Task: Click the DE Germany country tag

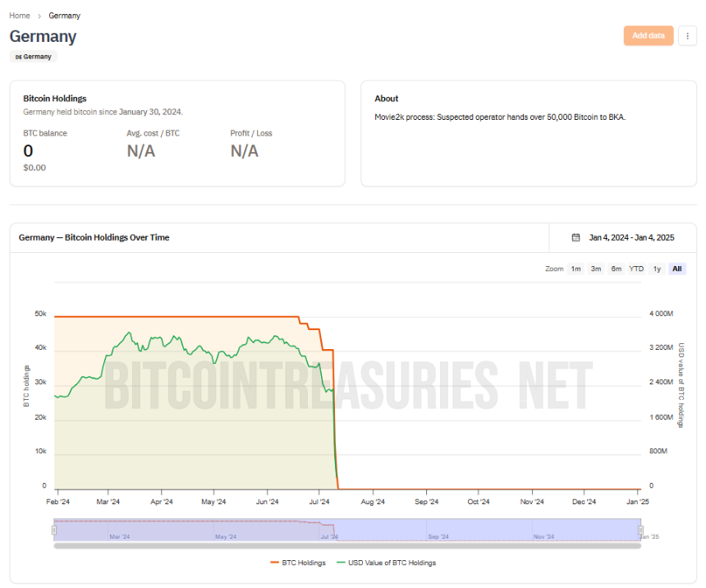Action: pos(34,57)
